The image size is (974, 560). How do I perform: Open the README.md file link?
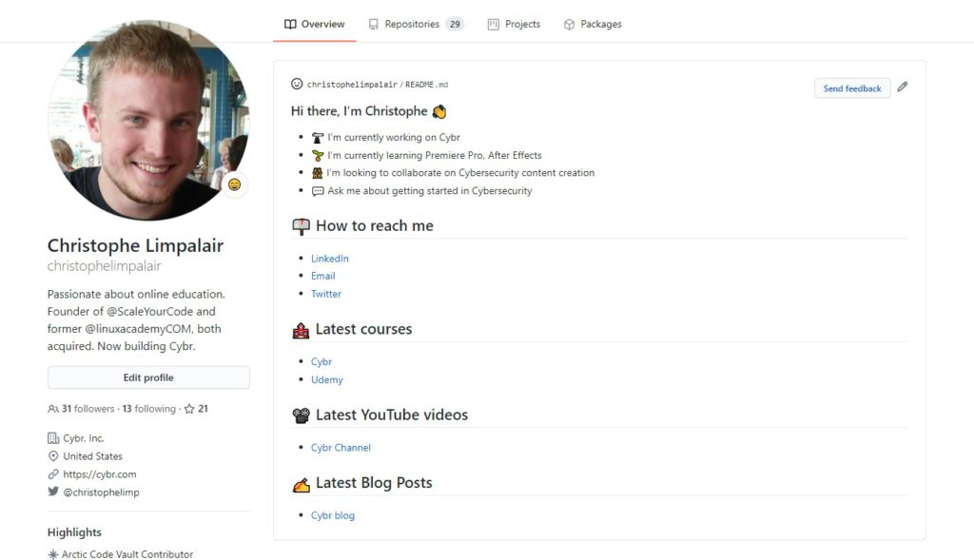click(x=427, y=85)
